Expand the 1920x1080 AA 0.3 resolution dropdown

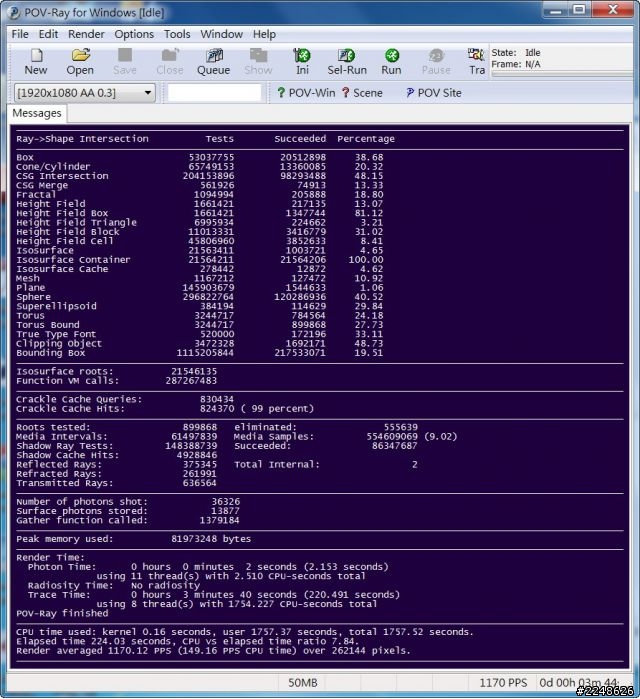[85, 93]
